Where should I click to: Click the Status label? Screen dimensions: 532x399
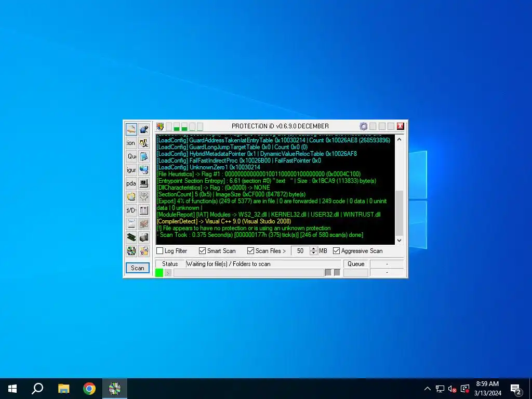coord(170,264)
